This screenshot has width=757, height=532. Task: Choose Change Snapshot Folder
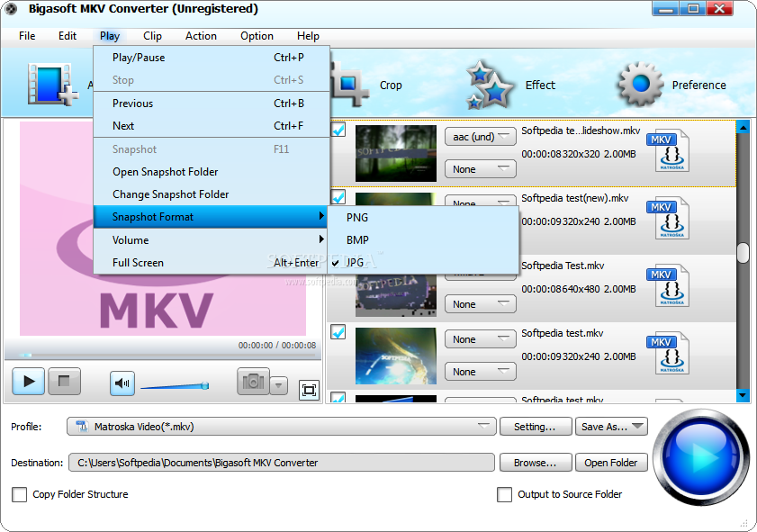[x=211, y=194]
